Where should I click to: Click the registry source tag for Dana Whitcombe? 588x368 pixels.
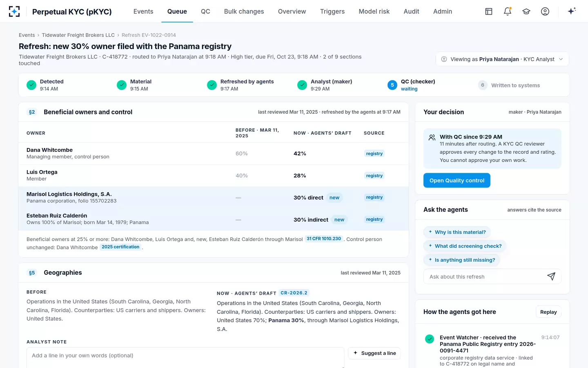(374, 154)
